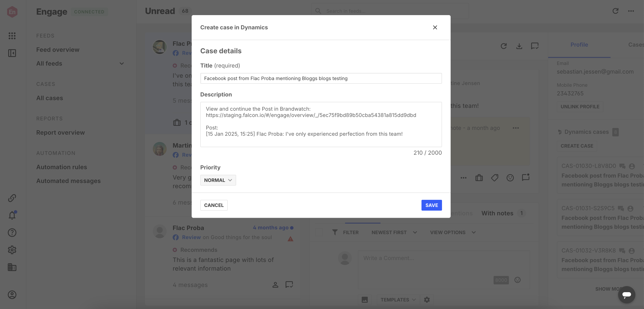Click into the Description text area
The image size is (644, 309).
click(321, 124)
